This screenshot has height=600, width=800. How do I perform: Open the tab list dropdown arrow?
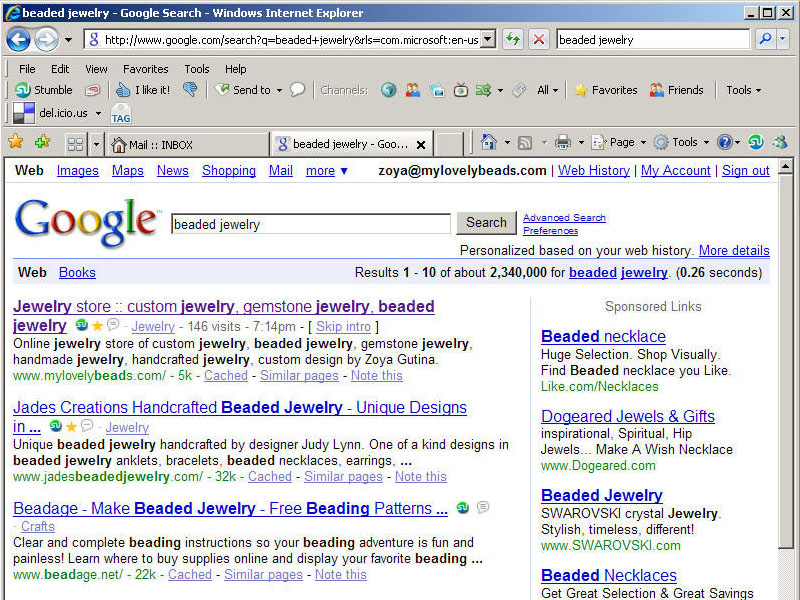(96, 144)
